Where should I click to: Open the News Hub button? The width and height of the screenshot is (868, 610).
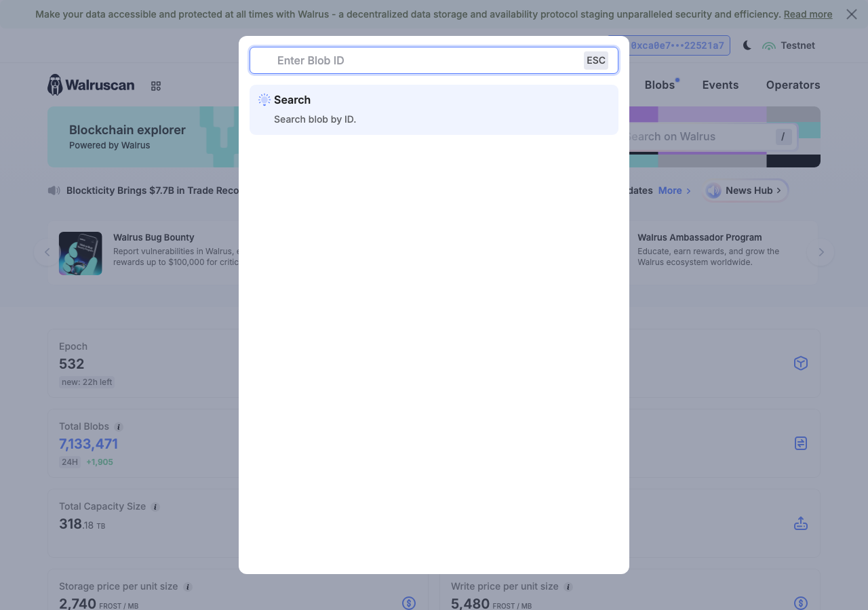point(746,190)
